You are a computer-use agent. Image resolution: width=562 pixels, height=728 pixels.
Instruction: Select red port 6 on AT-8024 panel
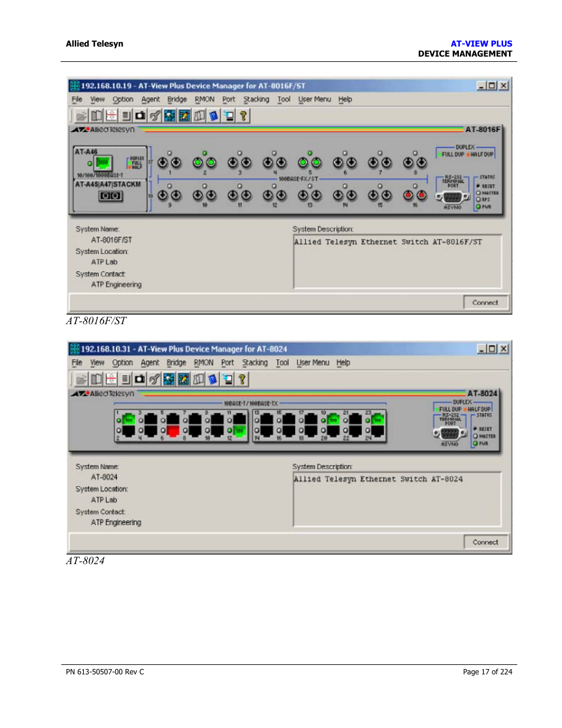173,431
